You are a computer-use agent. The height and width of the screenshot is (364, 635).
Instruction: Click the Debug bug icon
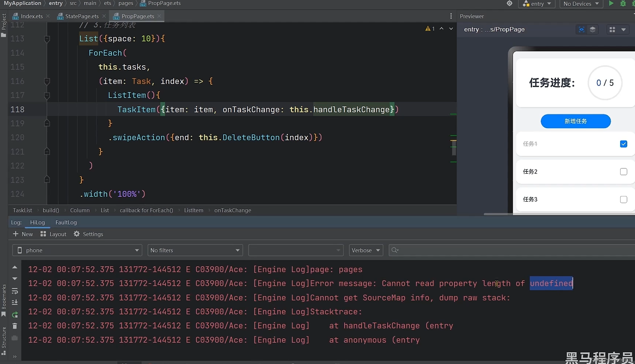tap(623, 4)
